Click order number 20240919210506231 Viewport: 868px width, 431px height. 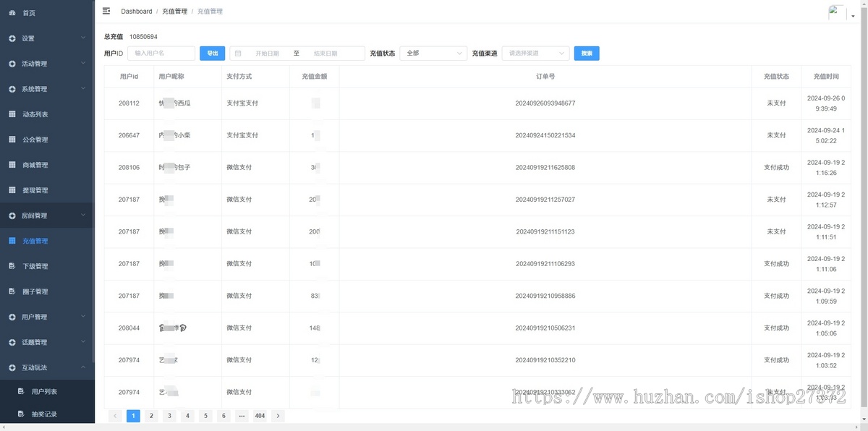tap(545, 328)
